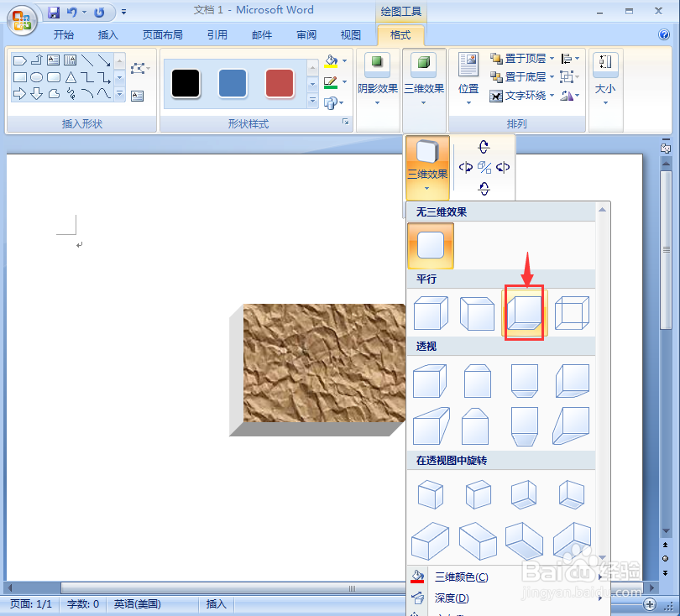Choose first parallel 3D style
Screen dimensions: 680x616
(x=431, y=313)
